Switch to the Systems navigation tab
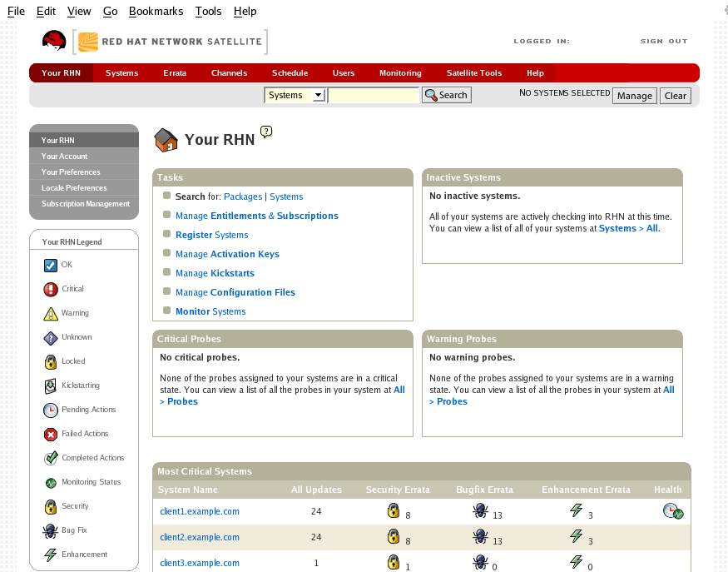This screenshot has width=728, height=572. pyautogui.click(x=121, y=73)
